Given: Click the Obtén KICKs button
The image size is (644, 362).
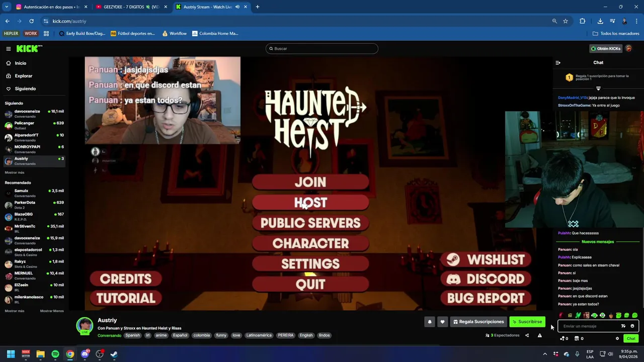Looking at the screenshot, I should coord(605,49).
